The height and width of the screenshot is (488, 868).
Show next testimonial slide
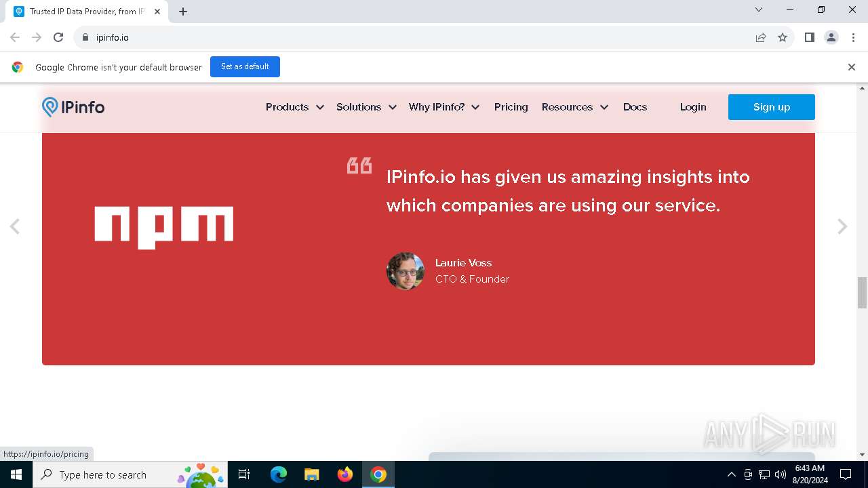842,226
